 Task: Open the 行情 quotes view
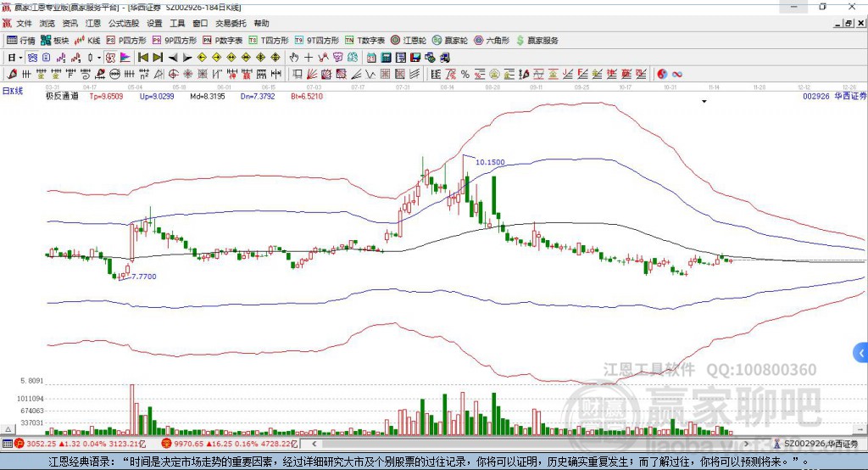pos(21,41)
